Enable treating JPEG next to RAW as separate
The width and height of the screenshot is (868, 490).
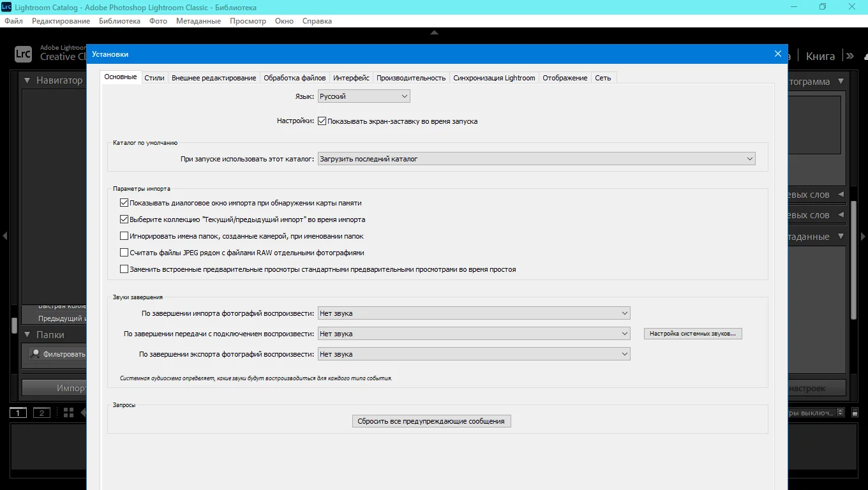(x=124, y=253)
